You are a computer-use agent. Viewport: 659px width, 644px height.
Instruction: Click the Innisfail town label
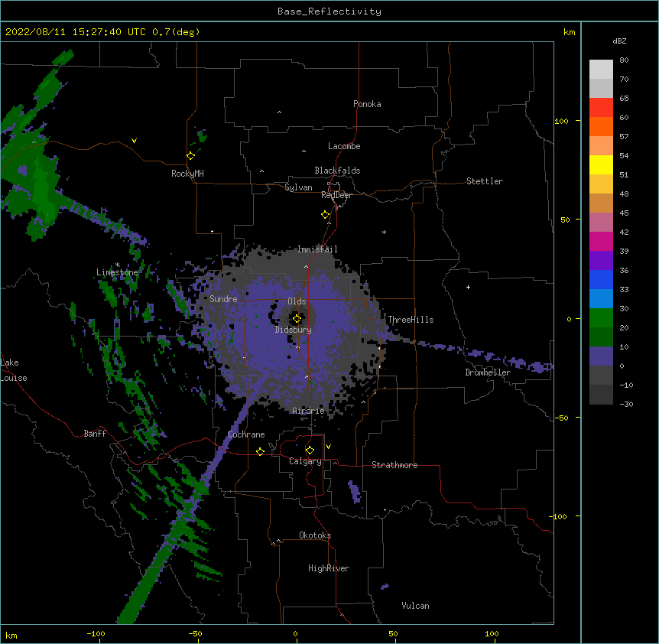[x=317, y=249]
